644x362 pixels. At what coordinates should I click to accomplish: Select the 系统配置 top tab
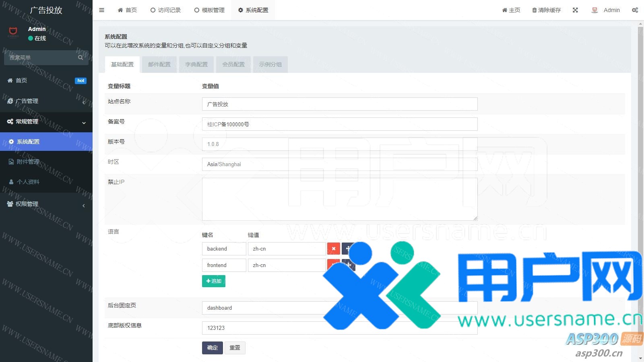coord(253,10)
